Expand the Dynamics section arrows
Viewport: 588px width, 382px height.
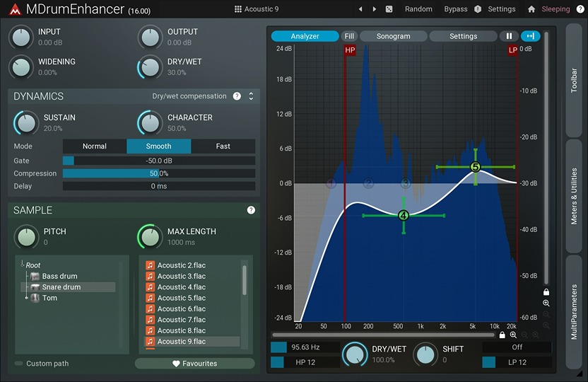tap(251, 96)
